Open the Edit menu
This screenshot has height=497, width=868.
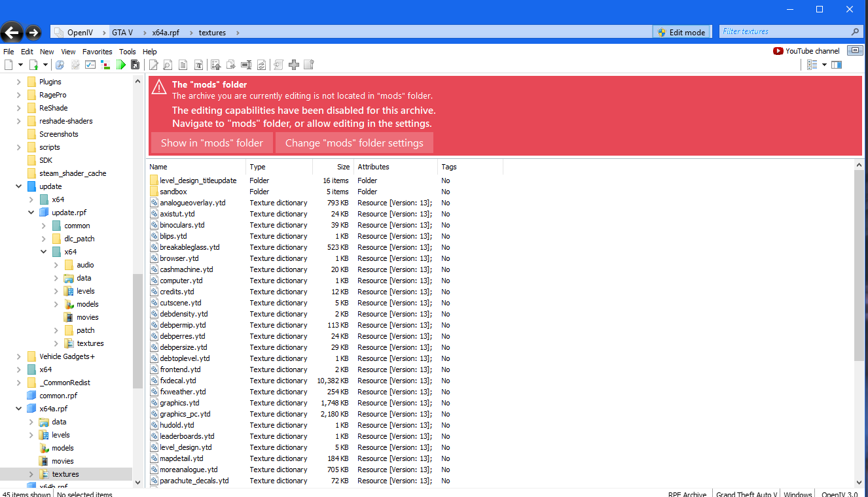(x=27, y=52)
